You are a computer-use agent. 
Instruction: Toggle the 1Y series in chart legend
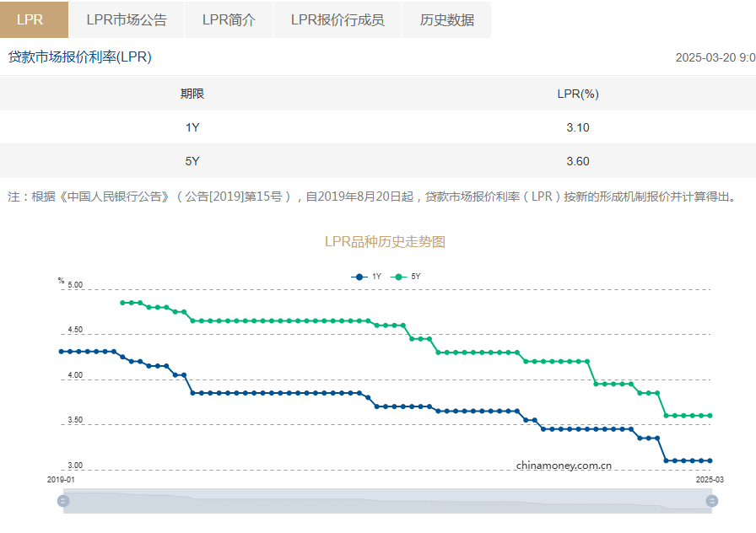pos(366,277)
